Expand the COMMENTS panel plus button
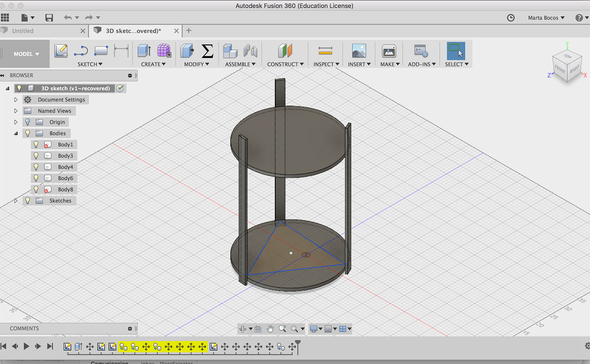This screenshot has height=364, width=590. point(130,329)
